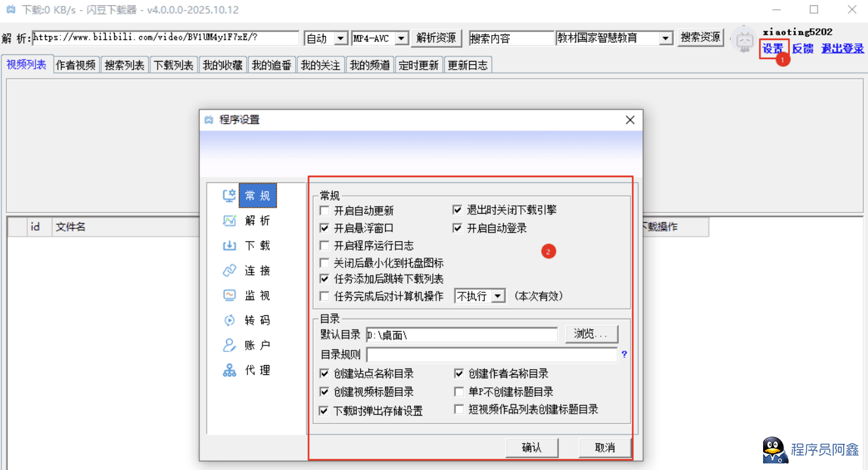
Task: Click the 目录规则 input field
Action: (x=491, y=355)
